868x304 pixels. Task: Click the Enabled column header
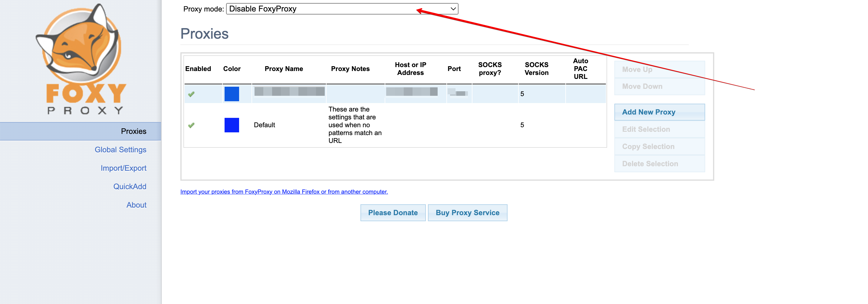tap(198, 69)
